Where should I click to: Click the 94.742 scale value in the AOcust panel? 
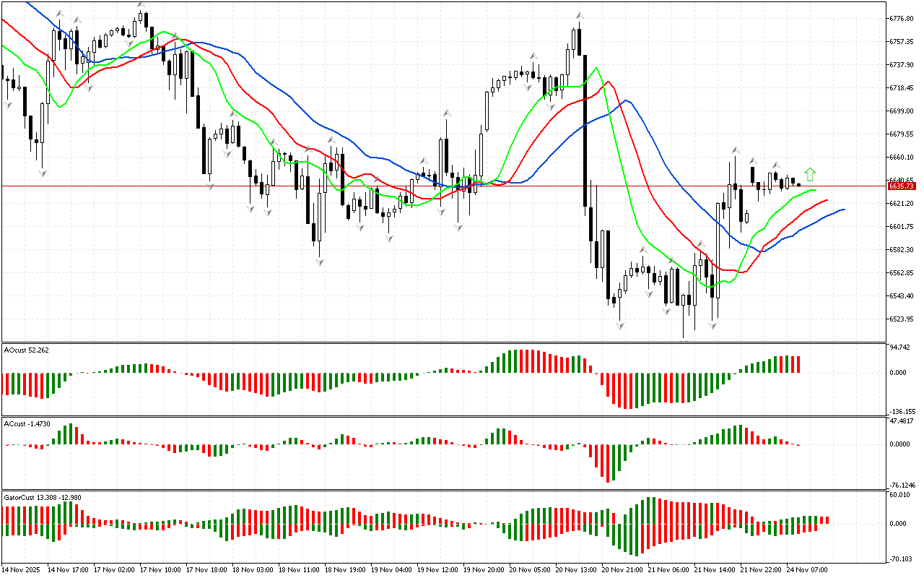pos(902,348)
